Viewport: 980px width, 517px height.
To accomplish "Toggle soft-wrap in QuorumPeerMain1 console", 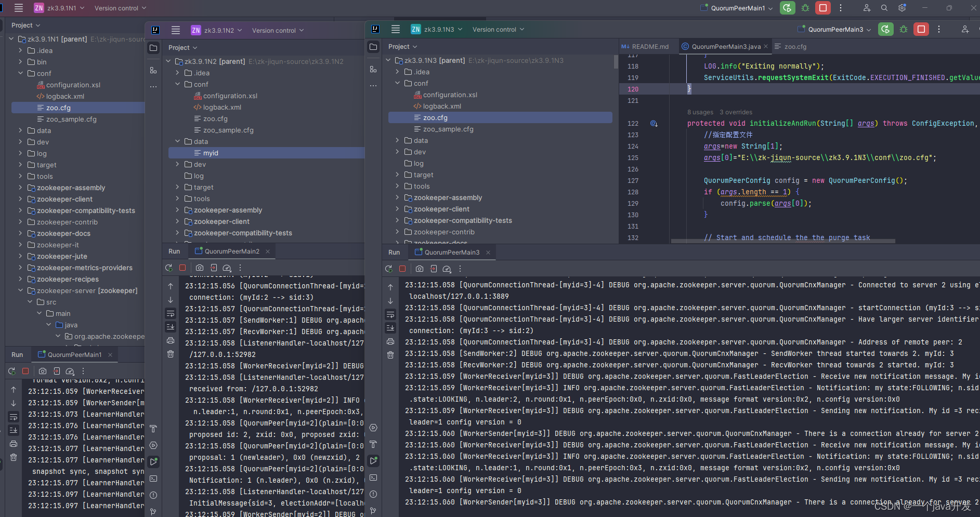I will click(x=14, y=417).
